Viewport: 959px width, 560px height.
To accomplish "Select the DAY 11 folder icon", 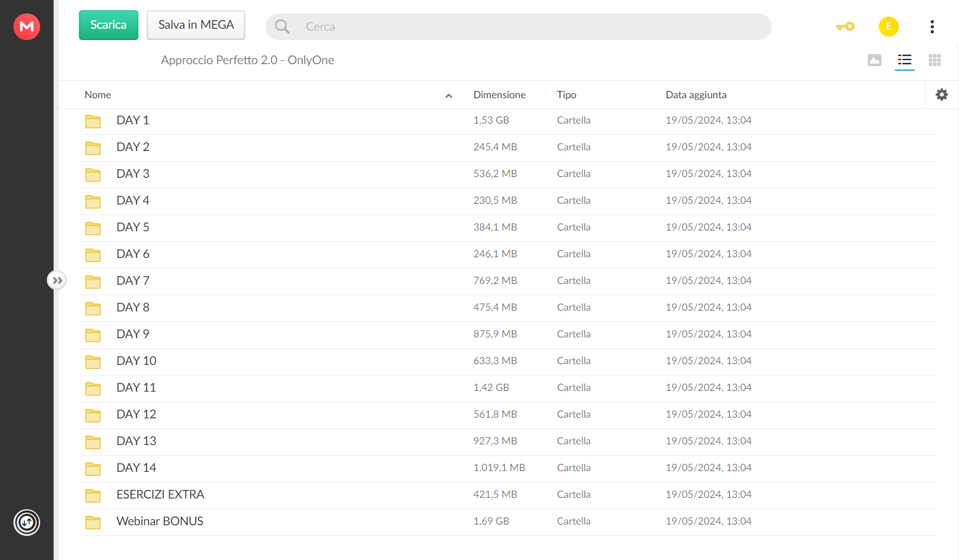I will (93, 388).
